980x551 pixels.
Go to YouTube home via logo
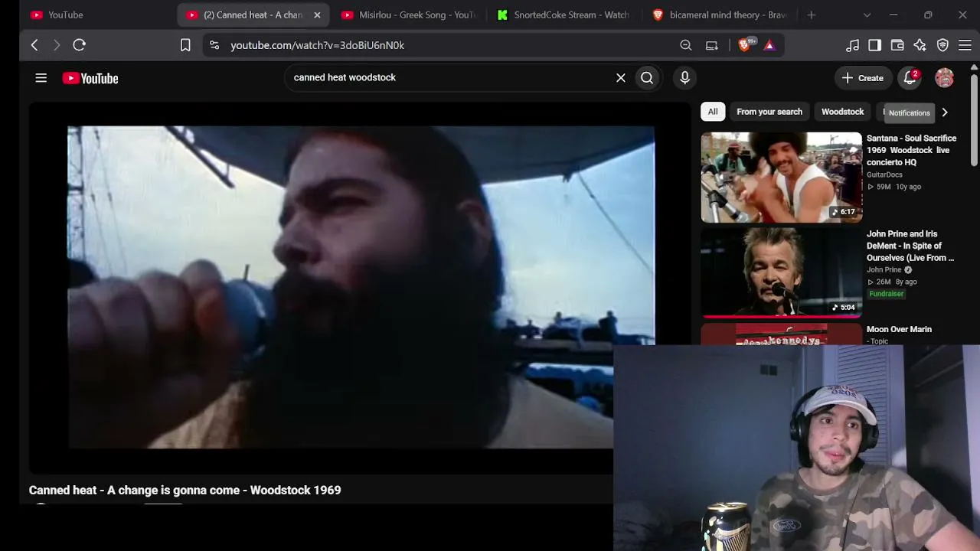90,78
